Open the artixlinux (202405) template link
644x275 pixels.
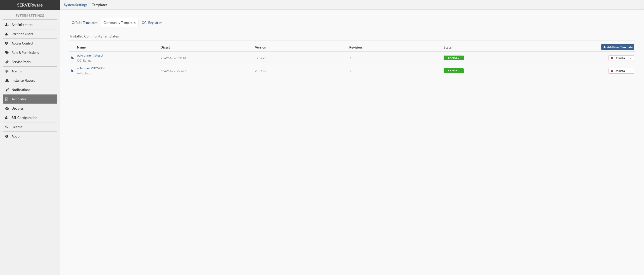click(91, 68)
